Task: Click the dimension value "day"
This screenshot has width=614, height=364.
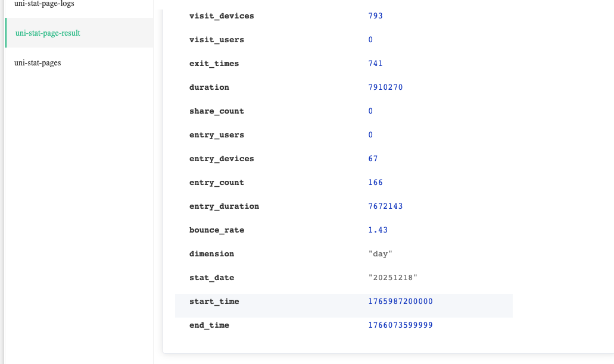Action: [381, 254]
